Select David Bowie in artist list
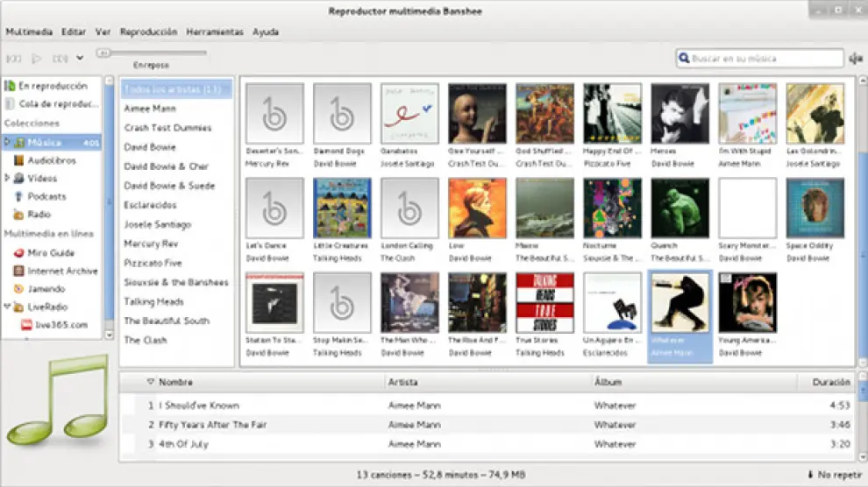This screenshot has height=487, width=868. [150, 147]
